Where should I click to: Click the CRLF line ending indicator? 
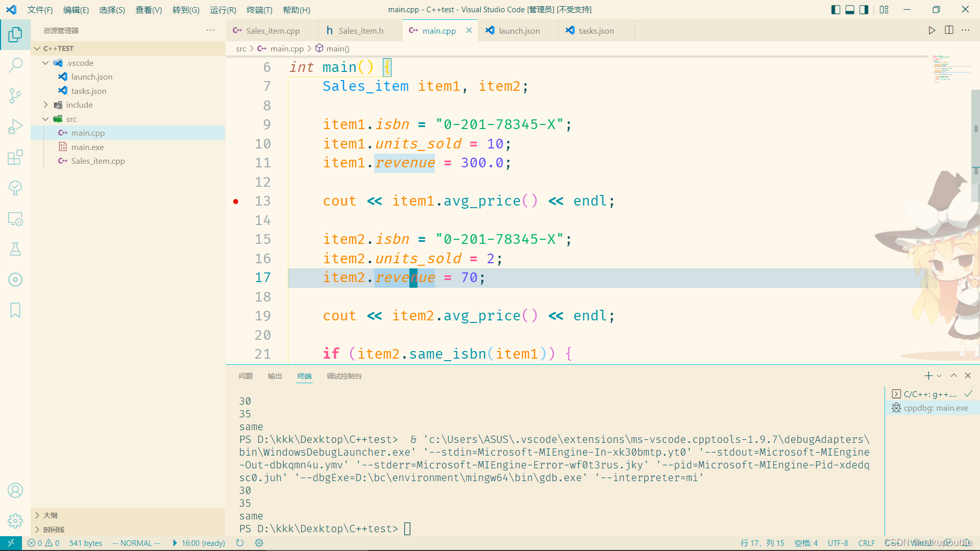(866, 543)
